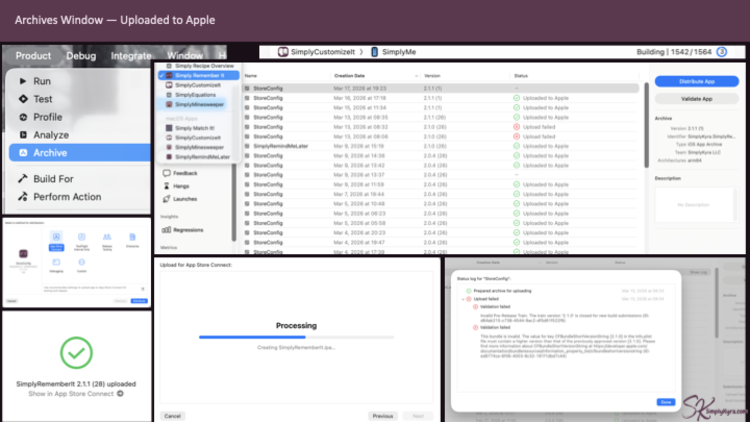This screenshot has height=422, width=750.
Task: Click the arrow icon beside Show in App Store Connect
Action: pos(120,393)
